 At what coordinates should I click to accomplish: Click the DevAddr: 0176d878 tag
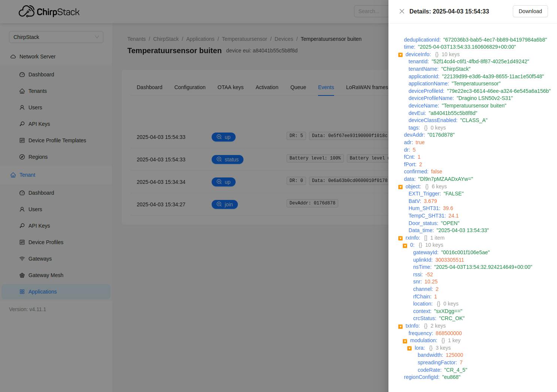pyautogui.click(x=312, y=203)
